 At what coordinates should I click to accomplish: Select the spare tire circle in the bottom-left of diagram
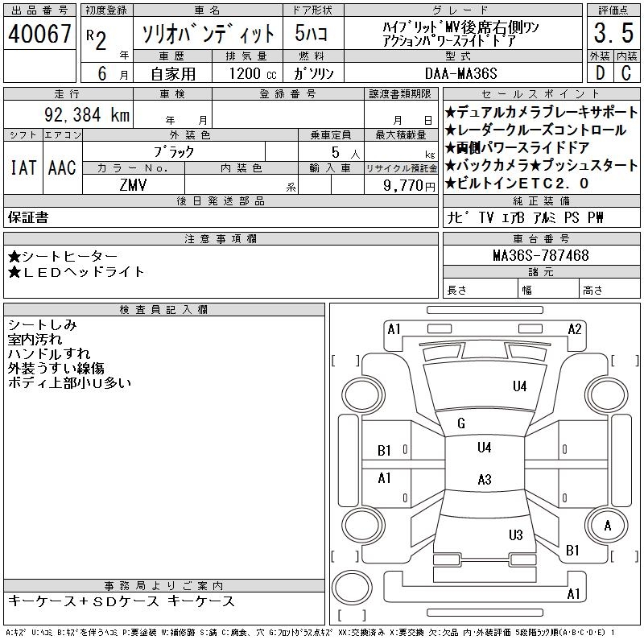point(353,586)
